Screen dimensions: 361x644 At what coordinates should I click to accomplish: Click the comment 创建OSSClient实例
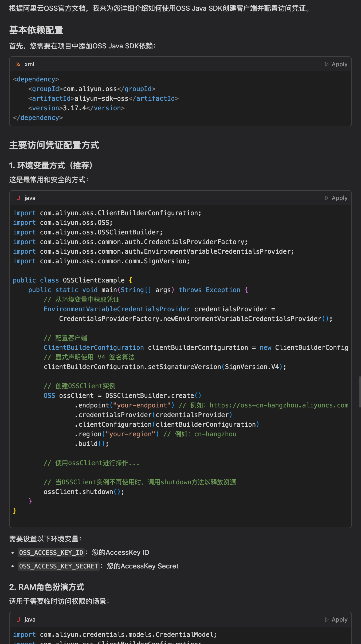pos(80,386)
